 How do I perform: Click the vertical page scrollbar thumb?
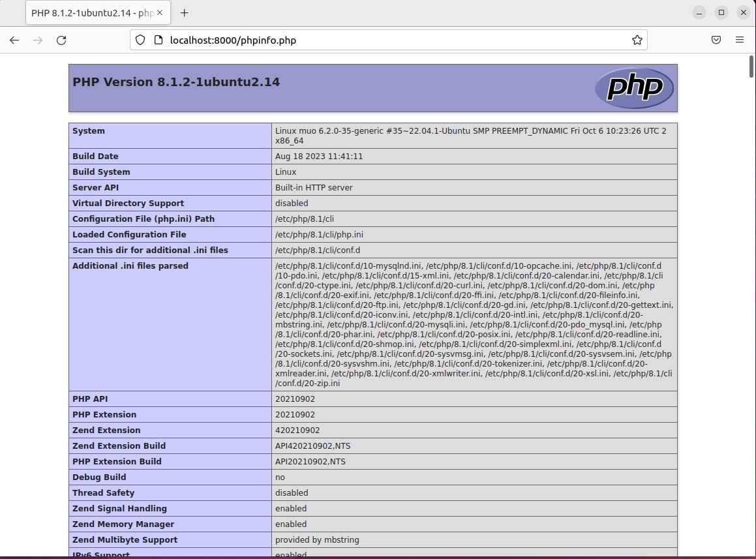(751, 67)
